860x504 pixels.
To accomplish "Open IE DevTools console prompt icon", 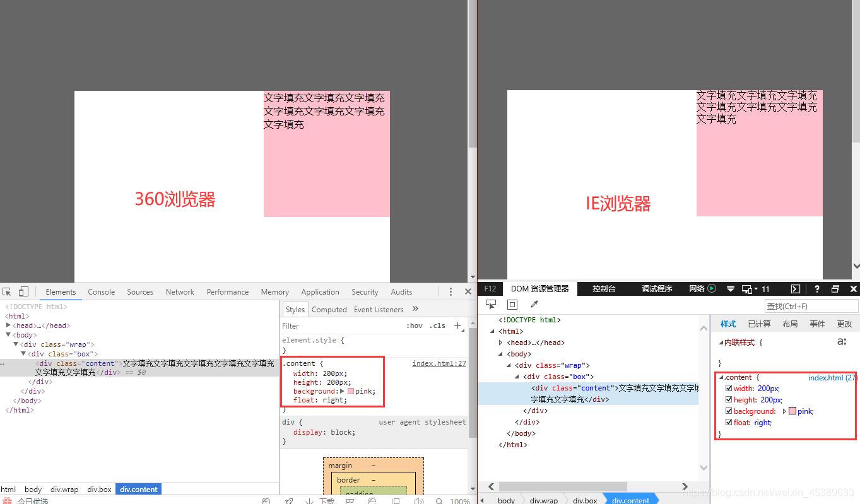I will point(796,289).
